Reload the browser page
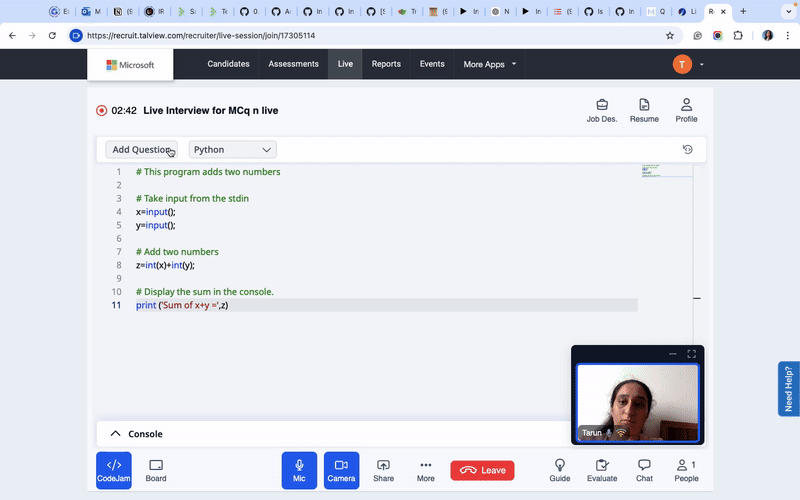The height and width of the screenshot is (500, 800). 52,36
